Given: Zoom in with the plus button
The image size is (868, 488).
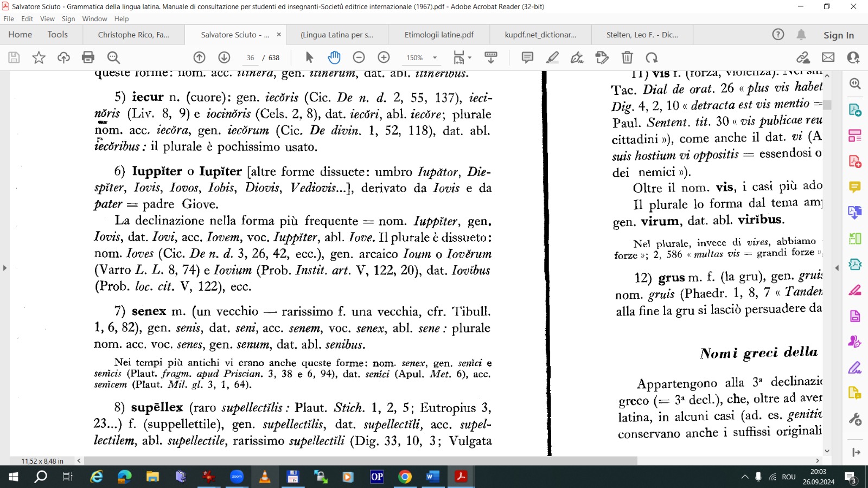Looking at the screenshot, I should 384,57.
